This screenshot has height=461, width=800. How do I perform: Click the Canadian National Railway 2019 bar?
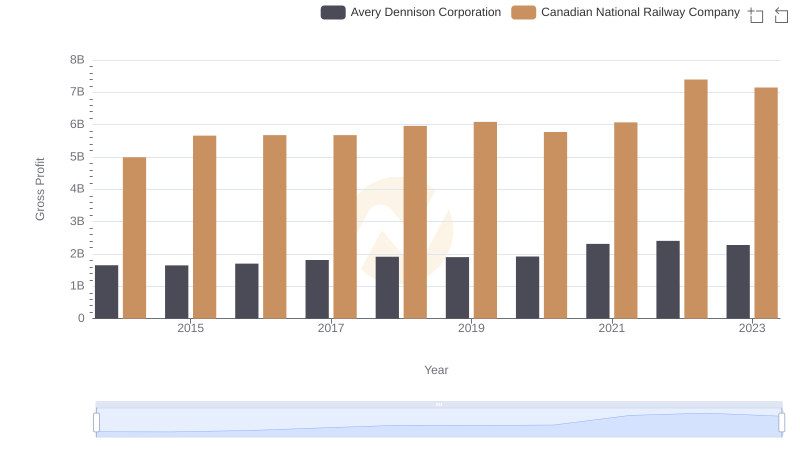coord(485,220)
